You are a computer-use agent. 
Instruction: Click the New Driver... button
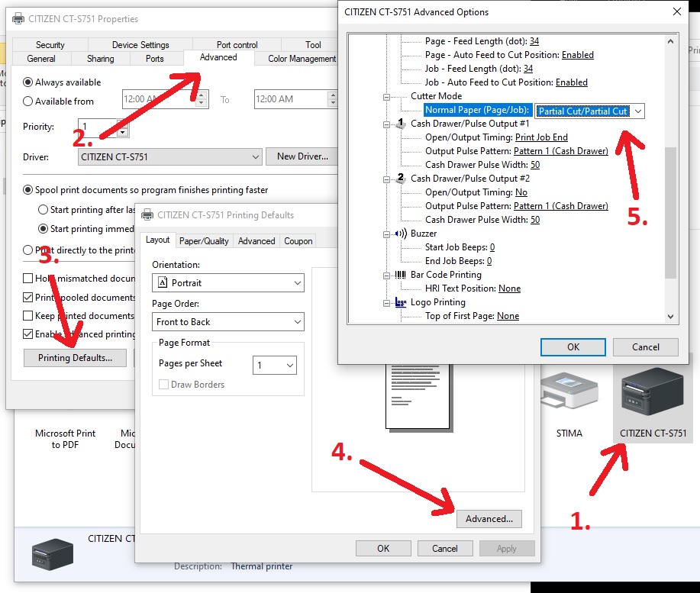click(302, 156)
